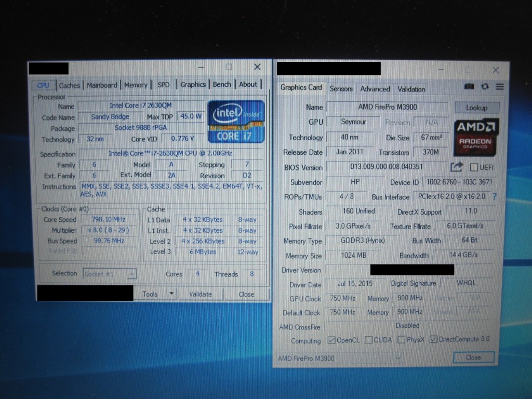Click the Memory Type value GDDR3 (Hynix)
This screenshot has height=399, width=532.
tap(363, 240)
